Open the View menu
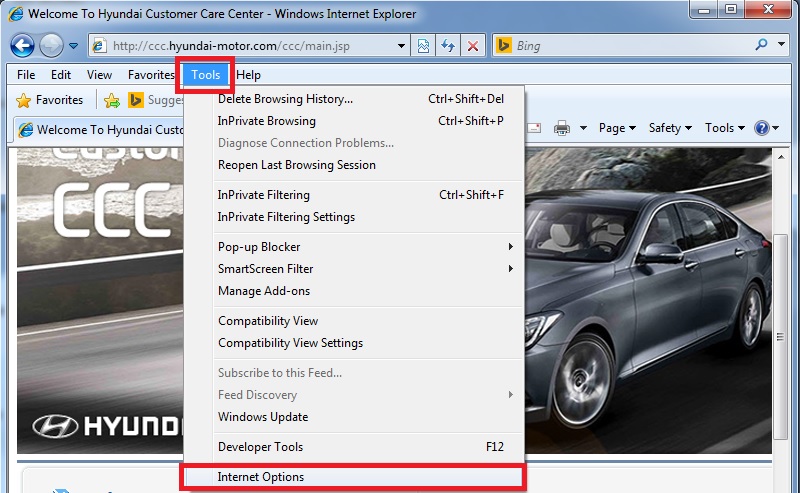 [x=99, y=75]
